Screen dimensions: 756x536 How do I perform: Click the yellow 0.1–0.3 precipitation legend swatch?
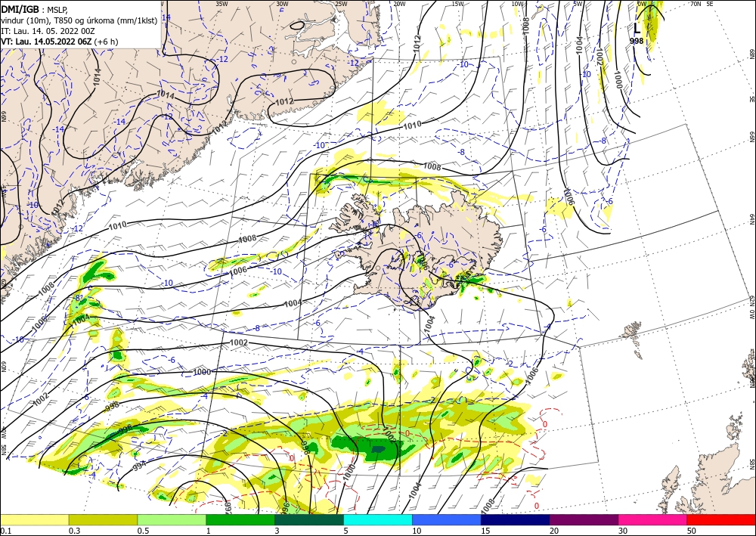(x=34, y=519)
